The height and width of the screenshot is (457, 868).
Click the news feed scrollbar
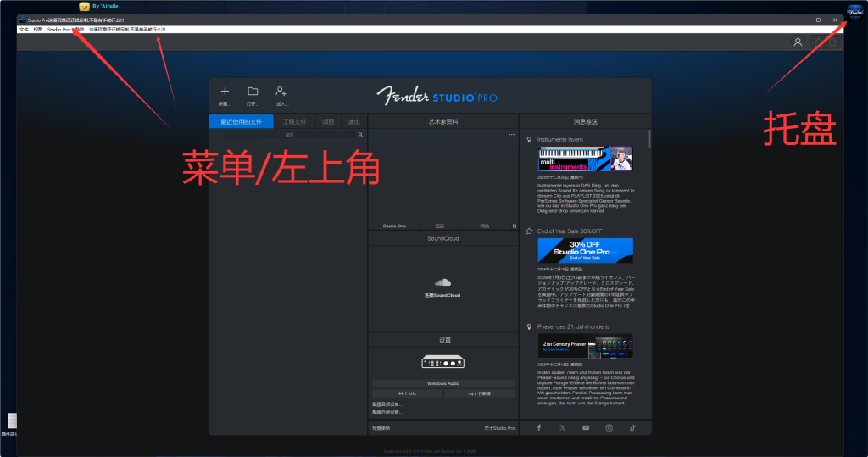649,138
